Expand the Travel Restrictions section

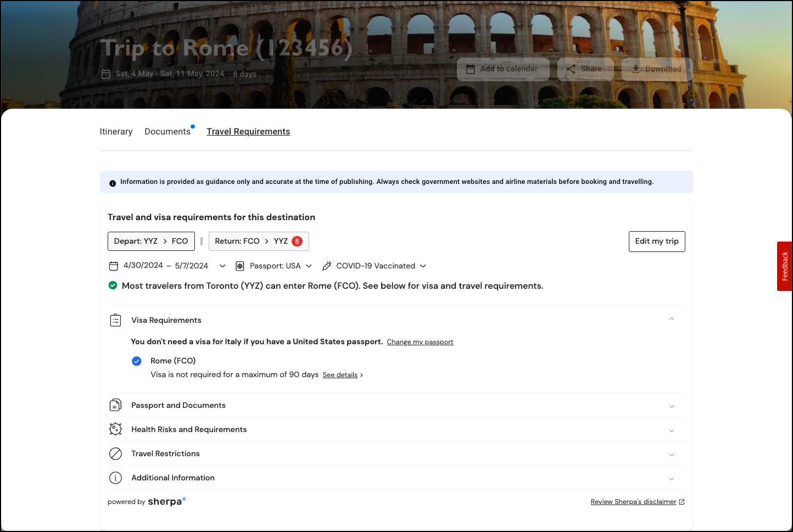396,453
